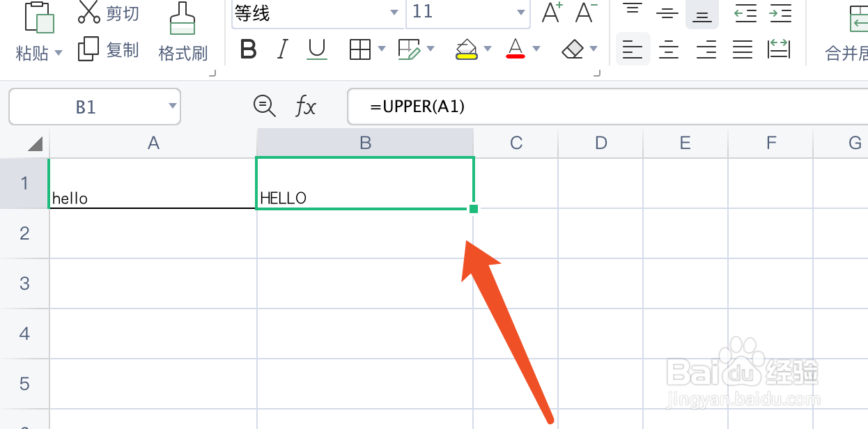This screenshot has width=868, height=429.
Task: Open the borders tool
Action: click(359, 49)
